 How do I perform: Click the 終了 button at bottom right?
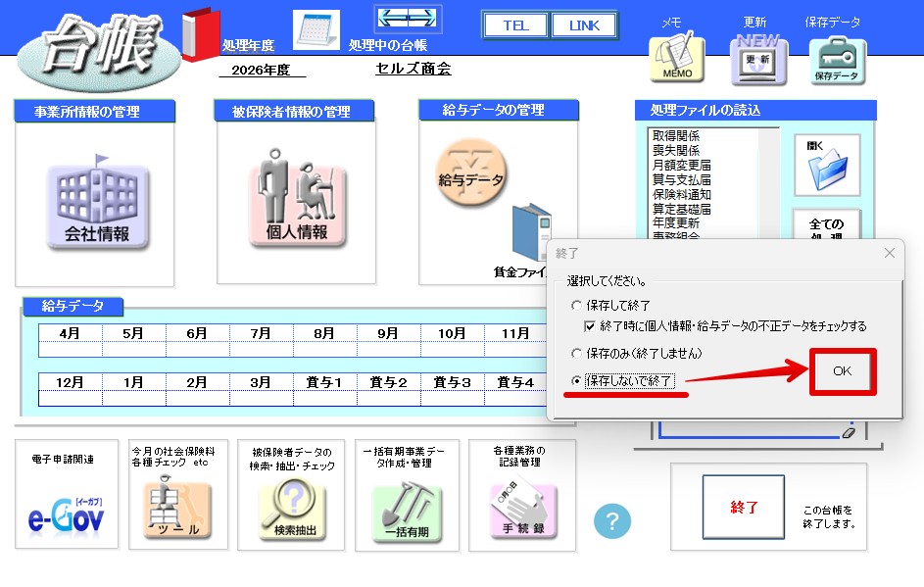coord(744,507)
